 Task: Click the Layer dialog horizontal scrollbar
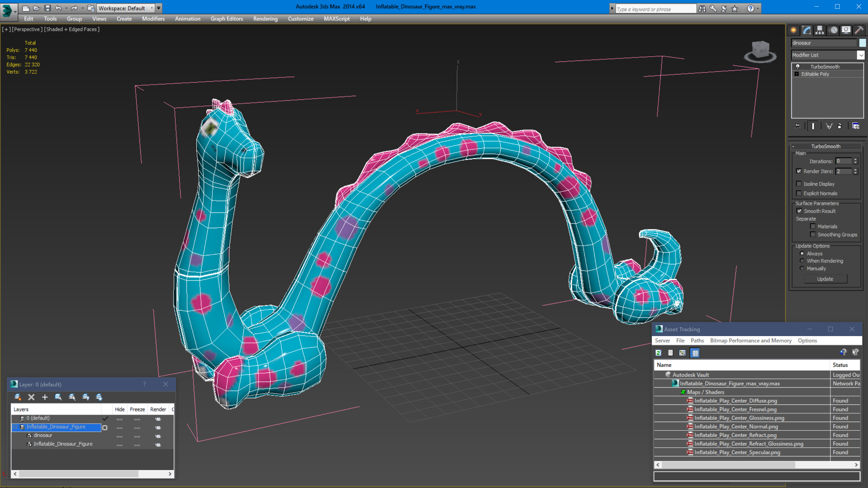[78, 474]
